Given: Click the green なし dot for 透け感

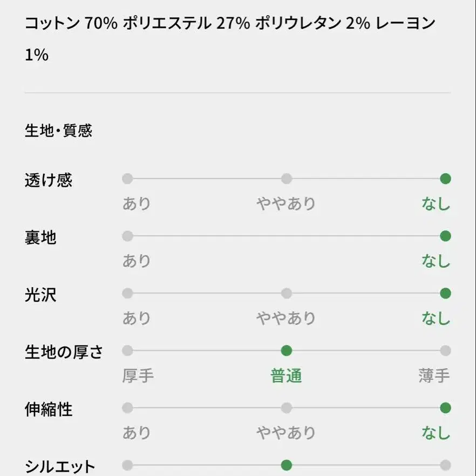Looking at the screenshot, I should tap(445, 179).
